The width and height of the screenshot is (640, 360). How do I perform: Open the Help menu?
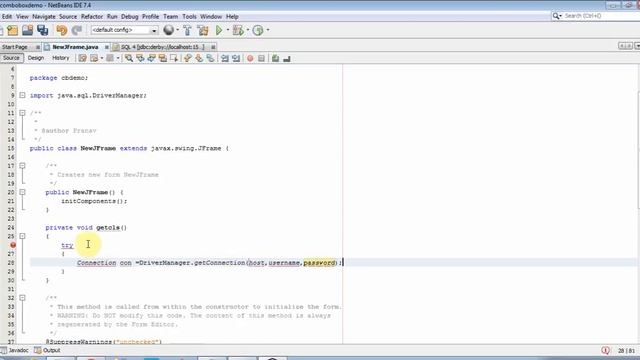232,17
